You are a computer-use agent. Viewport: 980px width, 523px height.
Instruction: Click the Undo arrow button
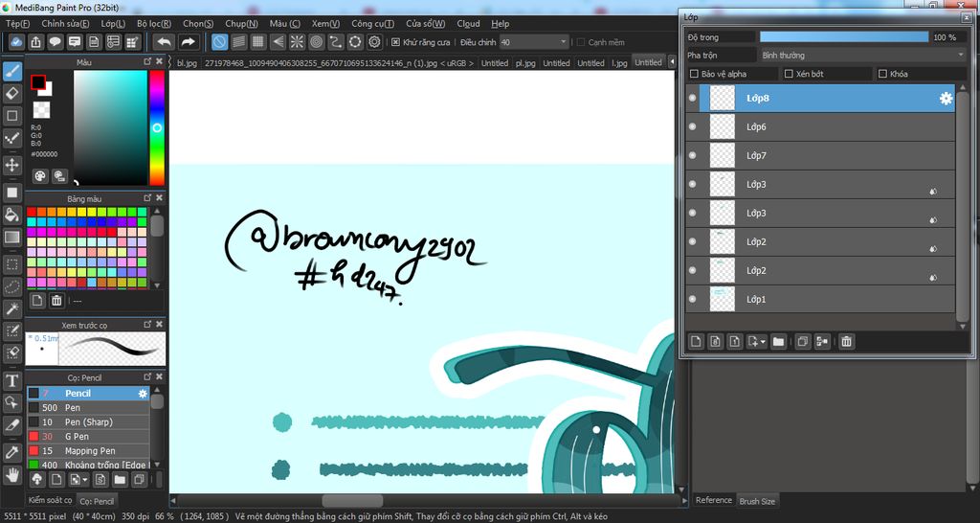tap(164, 42)
